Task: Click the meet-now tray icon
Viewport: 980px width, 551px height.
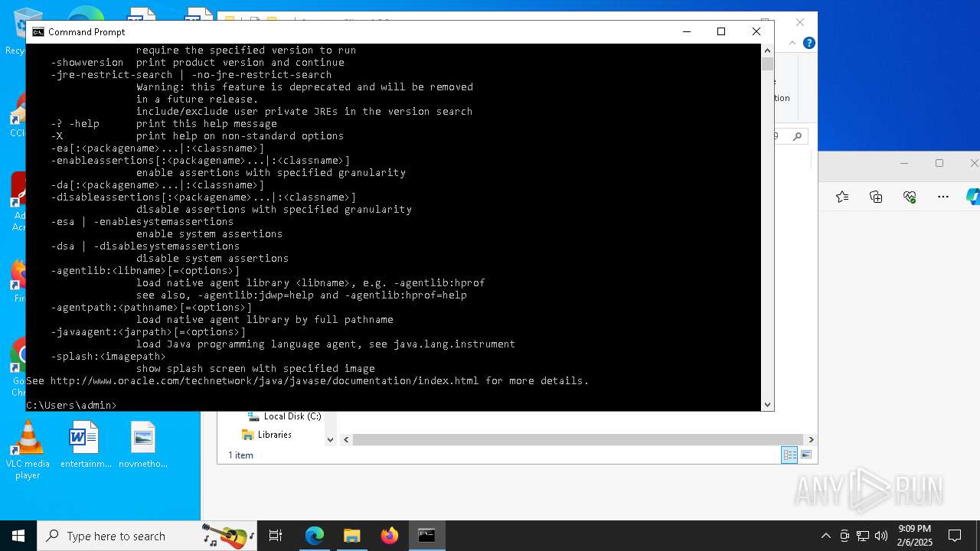Action: pyautogui.click(x=844, y=536)
